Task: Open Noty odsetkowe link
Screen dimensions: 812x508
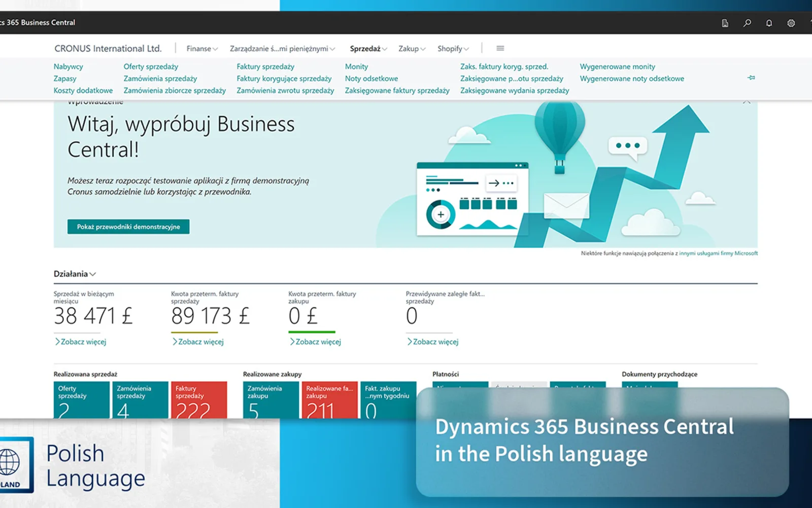Action: click(x=371, y=79)
